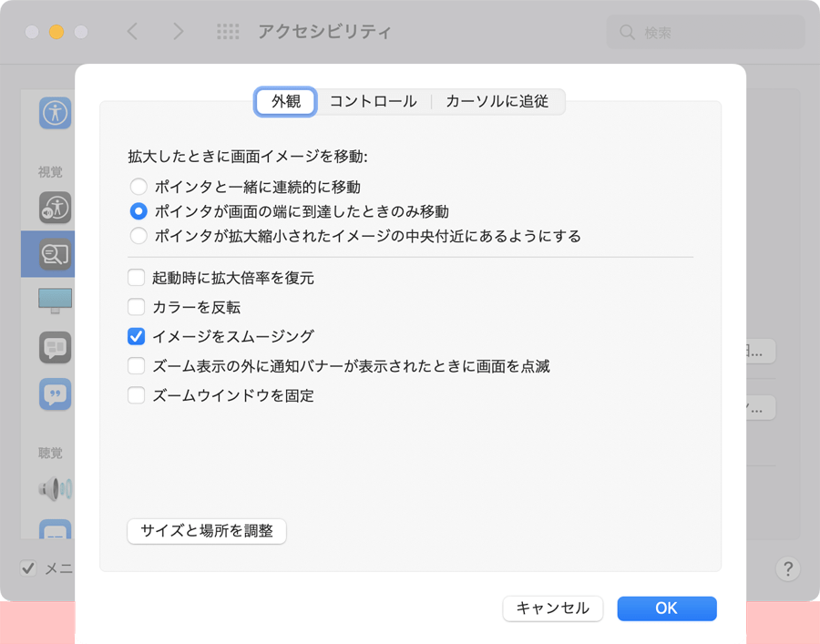The image size is (820, 644).
Task: Click the Audio speaker sidebar icon
Action: click(x=56, y=489)
